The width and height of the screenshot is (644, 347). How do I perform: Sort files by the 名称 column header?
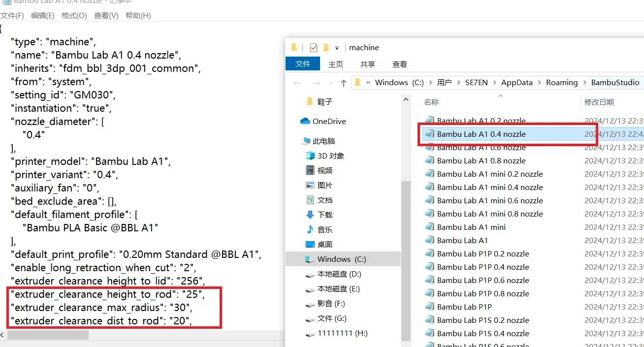click(431, 102)
